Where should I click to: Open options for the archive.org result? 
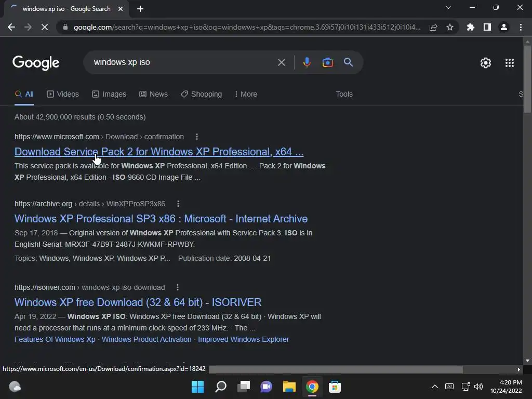tap(178, 204)
